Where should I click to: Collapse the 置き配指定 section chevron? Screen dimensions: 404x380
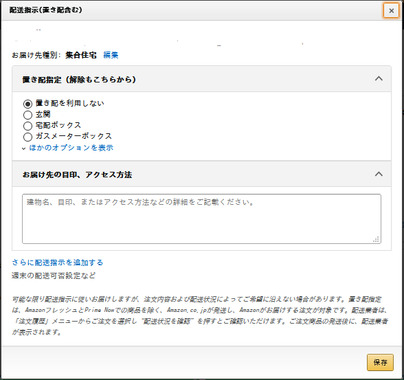point(379,79)
